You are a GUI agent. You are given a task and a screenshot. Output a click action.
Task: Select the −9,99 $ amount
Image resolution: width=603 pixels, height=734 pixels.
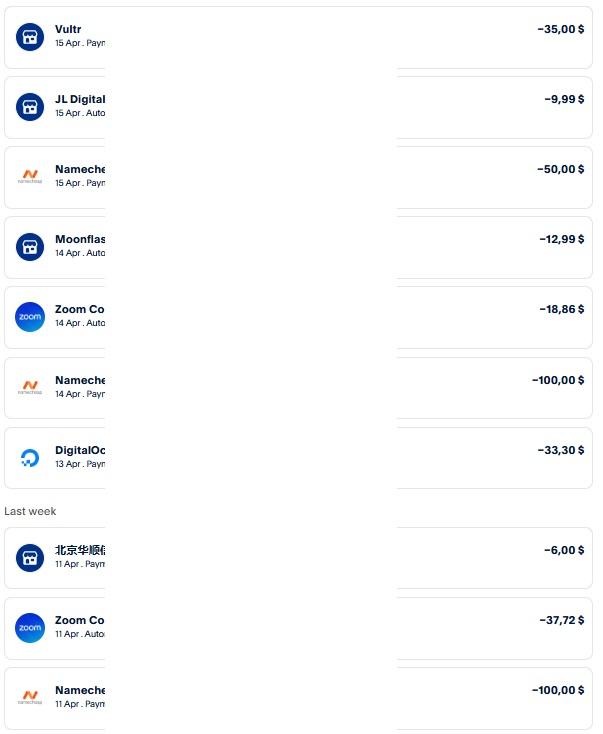tap(564, 100)
